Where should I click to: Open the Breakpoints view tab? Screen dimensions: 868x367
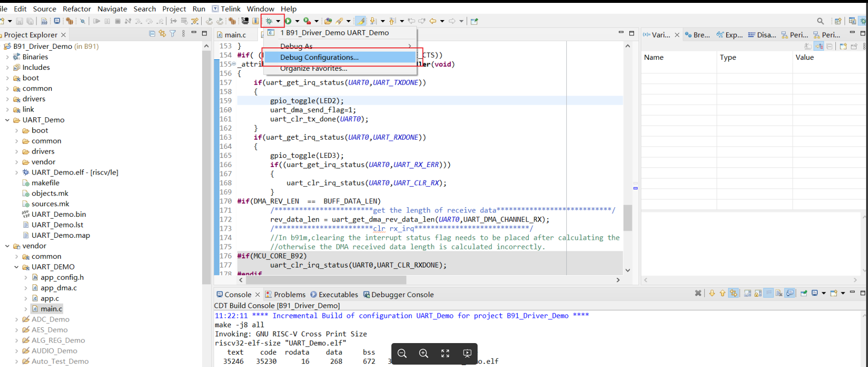coord(697,35)
